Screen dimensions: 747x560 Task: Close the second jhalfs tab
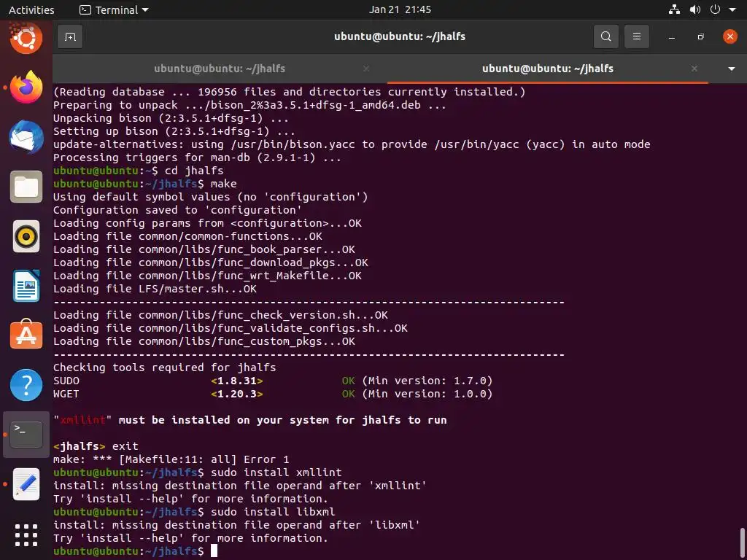694,69
